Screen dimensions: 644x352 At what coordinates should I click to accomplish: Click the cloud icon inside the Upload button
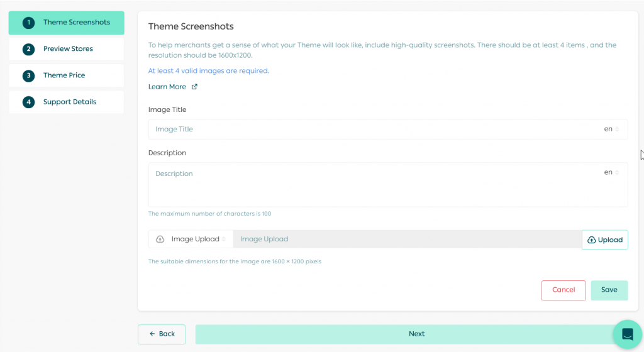(591, 240)
